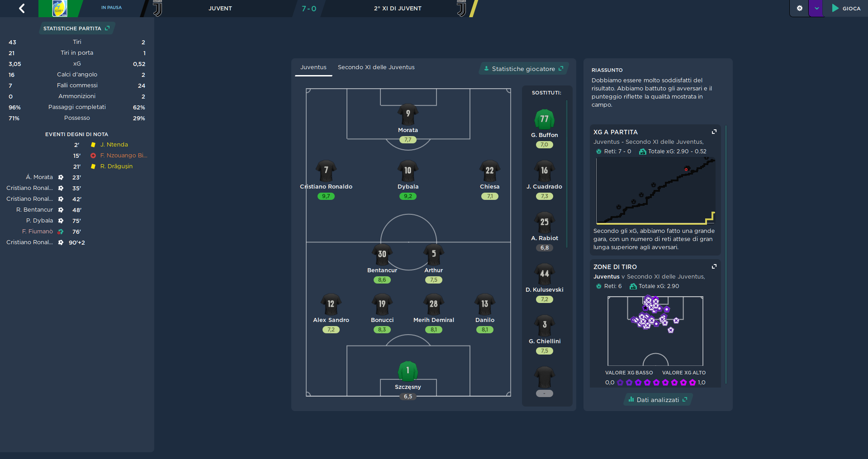Viewport: 868px width, 459px height.
Task: Click the 2° XI Juventus badge in header
Action: coord(461,8)
